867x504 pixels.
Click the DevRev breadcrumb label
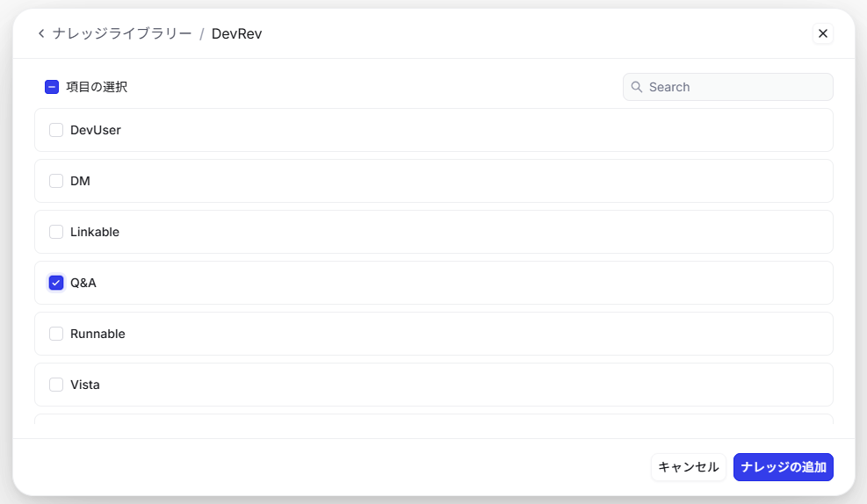click(236, 33)
